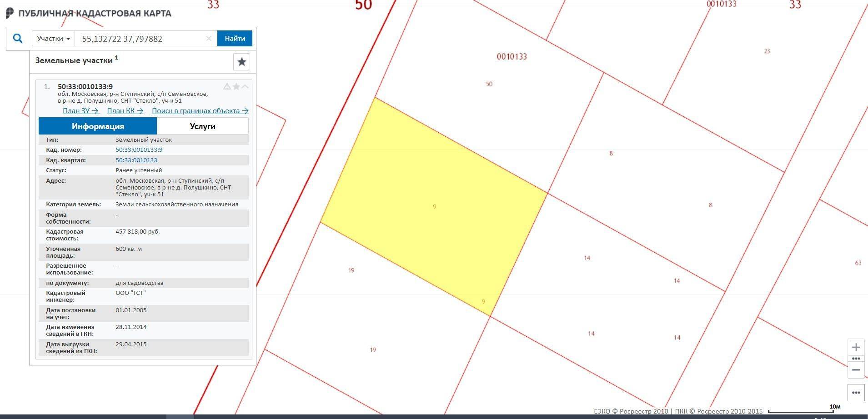Viewport: 868px width, 419px height.
Task: Click the warning triangle icon on the result
Action: coord(227,86)
